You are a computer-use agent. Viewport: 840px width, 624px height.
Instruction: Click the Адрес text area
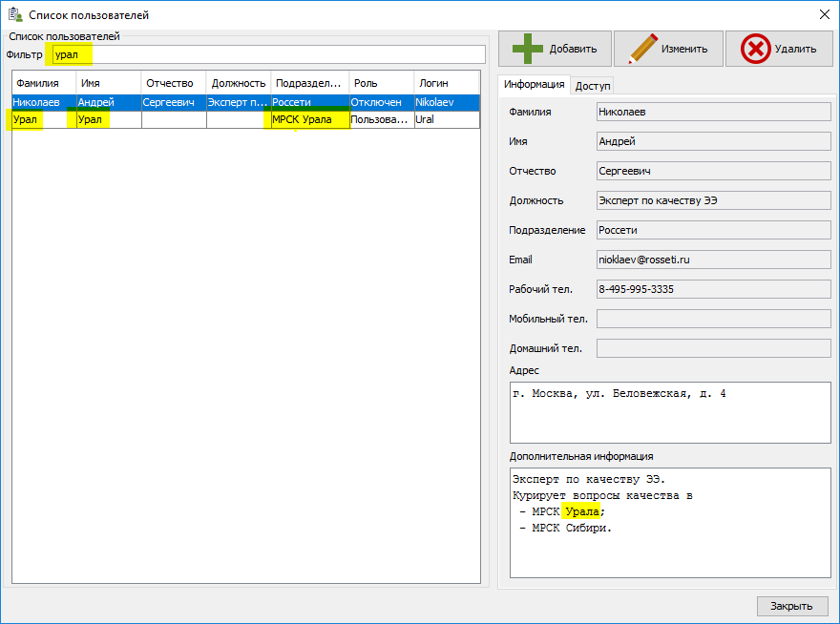(670, 412)
